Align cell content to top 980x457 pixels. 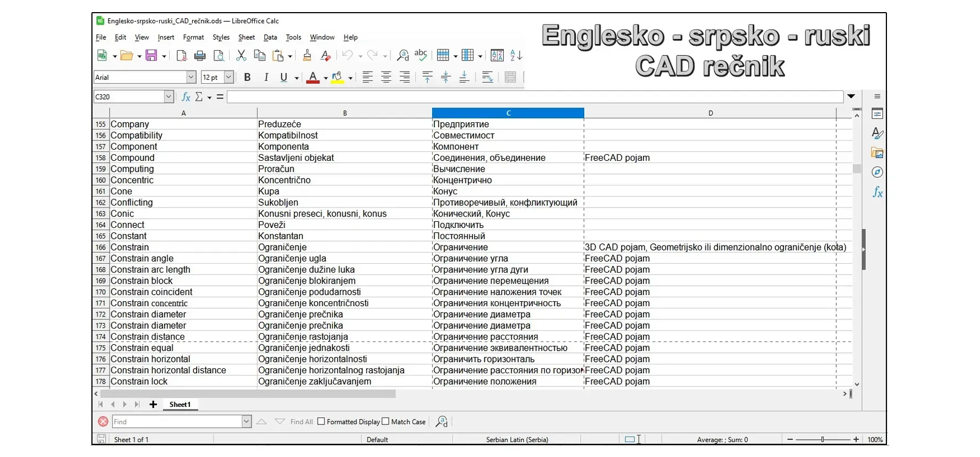coord(427,78)
